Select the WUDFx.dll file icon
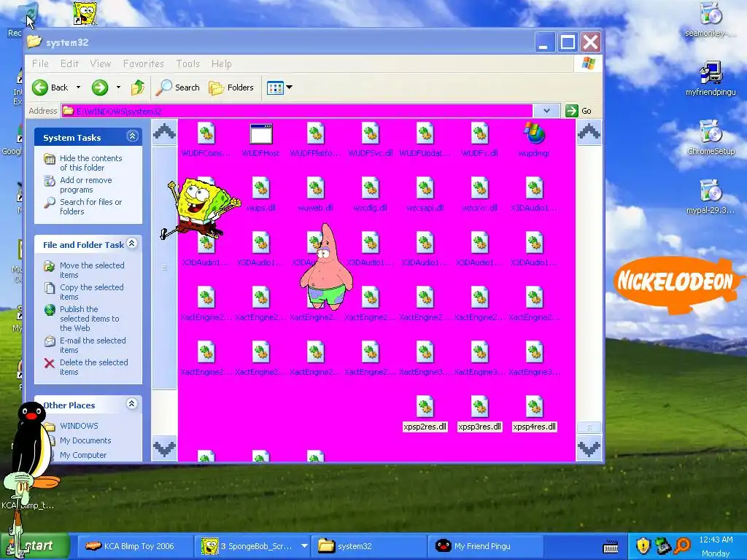 [480, 133]
